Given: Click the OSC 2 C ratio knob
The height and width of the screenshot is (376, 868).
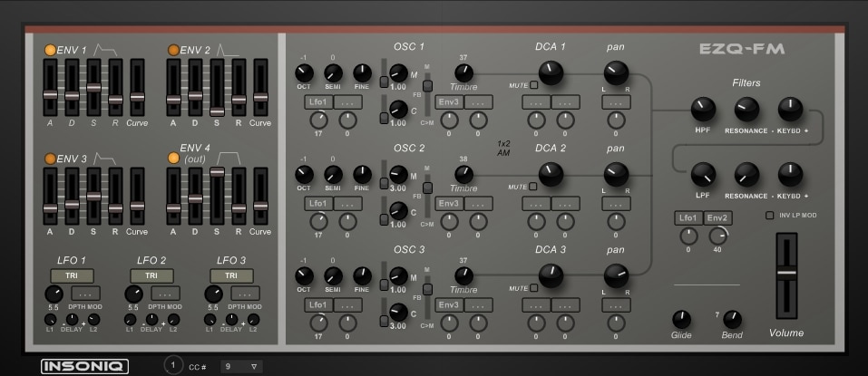Looking at the screenshot, I should point(398,211).
